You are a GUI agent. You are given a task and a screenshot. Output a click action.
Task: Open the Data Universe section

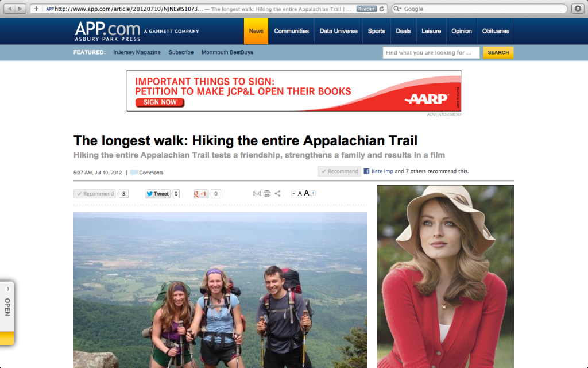tap(338, 31)
